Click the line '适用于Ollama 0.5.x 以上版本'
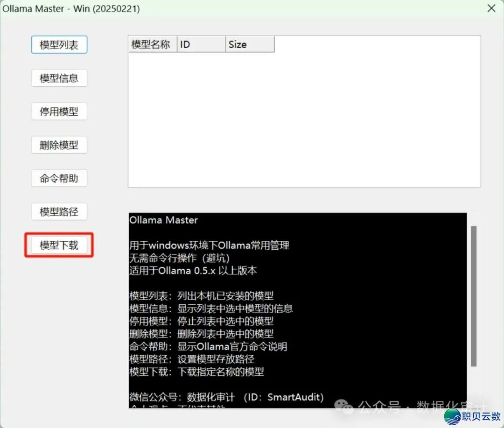Image resolution: width=504 pixels, height=428 pixels. click(x=193, y=271)
